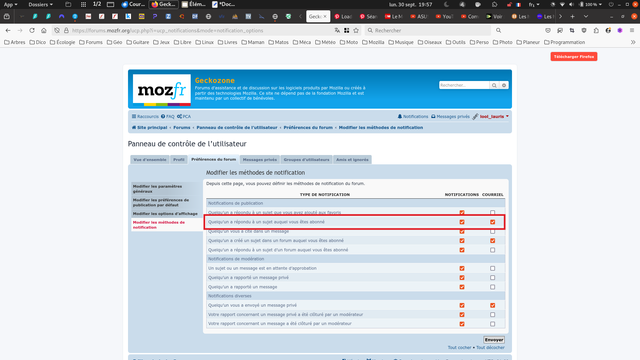Open the Guitare bookmarks folder
Image resolution: width=640 pixels, height=360 pixels.
tap(138, 42)
